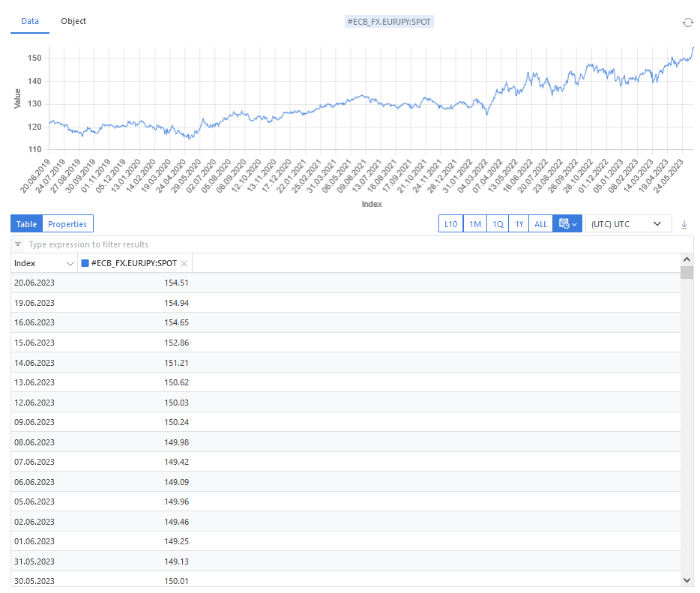Select the 1Q time range
Viewport: 700px width, 593px height.
click(497, 224)
